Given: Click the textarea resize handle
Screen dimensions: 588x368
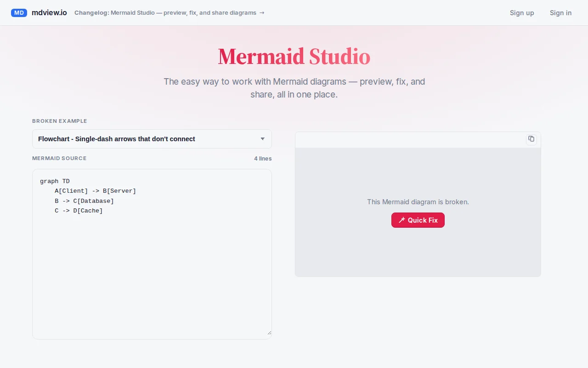Looking at the screenshot, I should (269, 333).
